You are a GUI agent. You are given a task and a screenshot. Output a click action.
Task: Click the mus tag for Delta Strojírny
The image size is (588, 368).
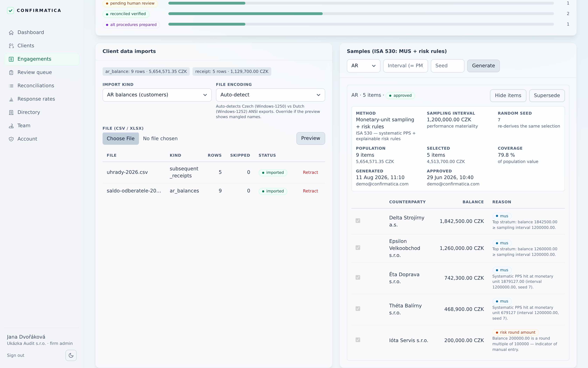[x=502, y=216]
